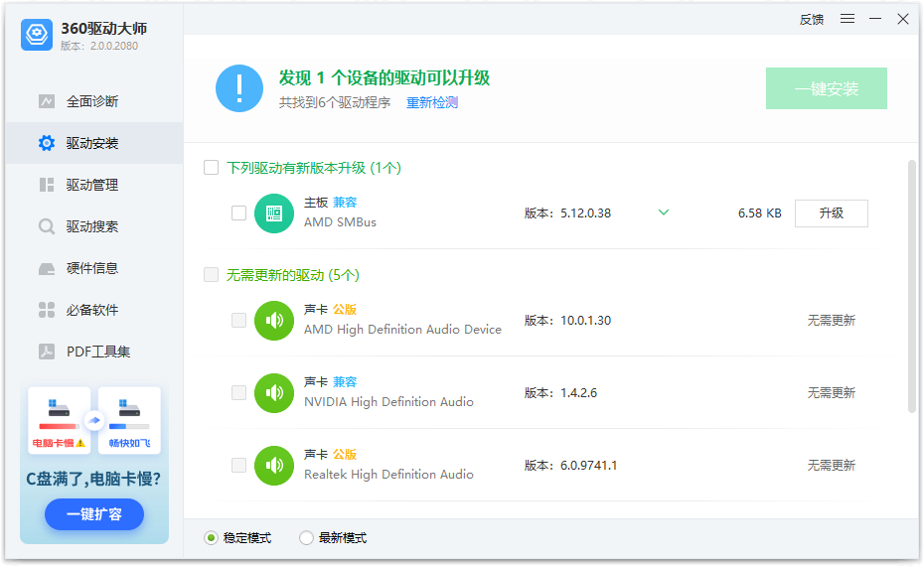Tick the AMD SMBus driver checkbox

click(238, 213)
